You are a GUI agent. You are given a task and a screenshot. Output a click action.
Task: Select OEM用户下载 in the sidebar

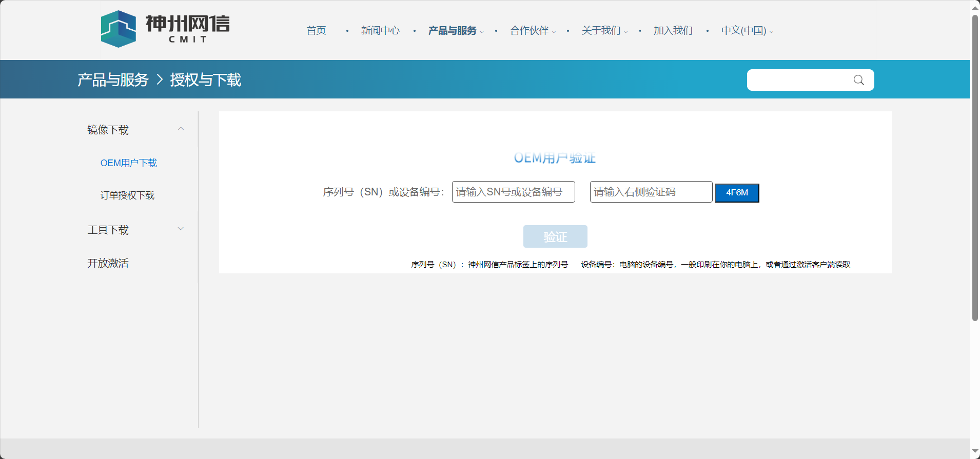click(129, 163)
